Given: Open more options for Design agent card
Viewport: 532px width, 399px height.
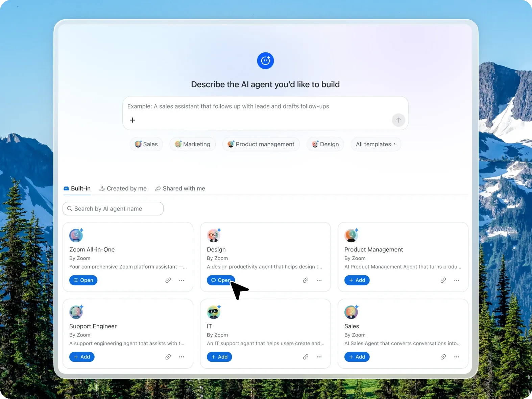Looking at the screenshot, I should click(319, 280).
